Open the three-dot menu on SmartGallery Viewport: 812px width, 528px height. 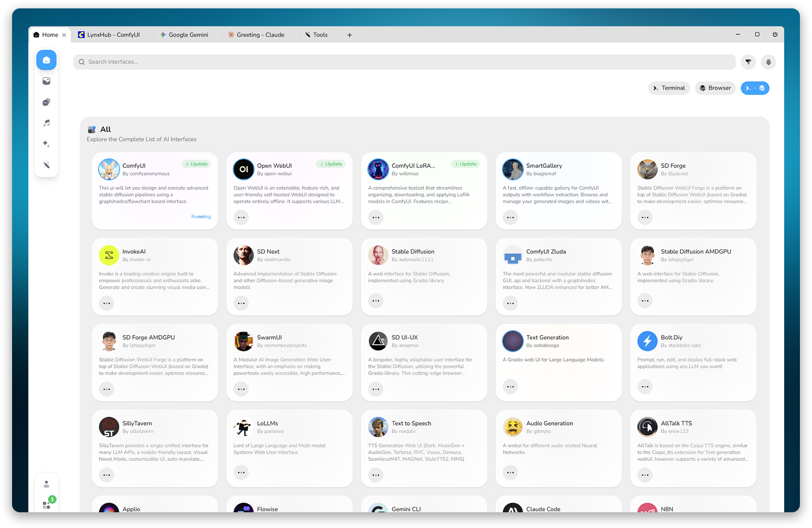(x=510, y=217)
